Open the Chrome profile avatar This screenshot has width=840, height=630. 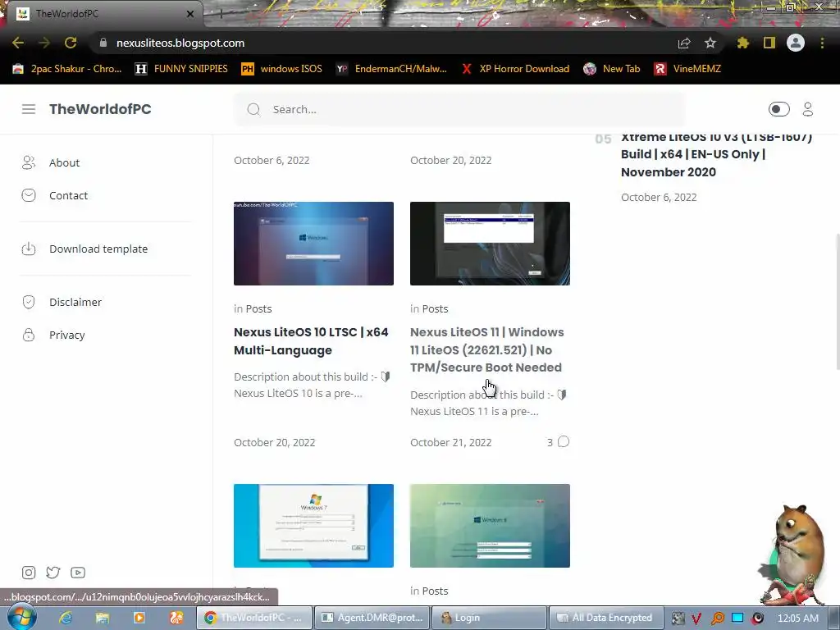(x=796, y=43)
